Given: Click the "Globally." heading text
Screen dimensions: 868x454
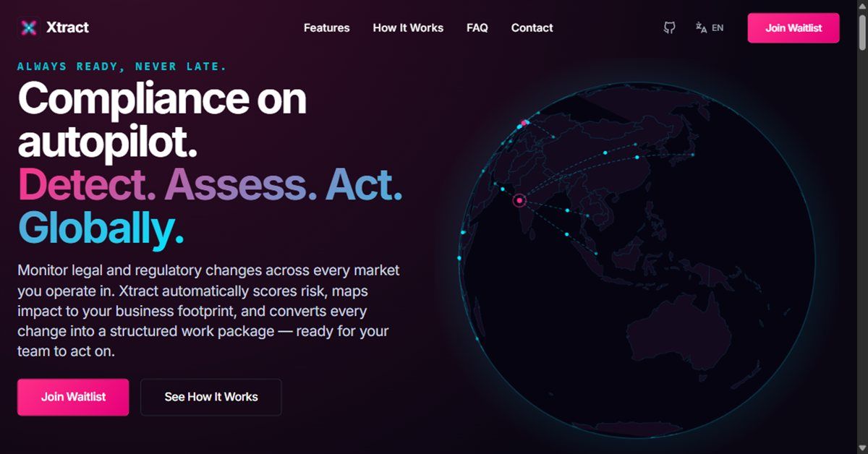Looking at the screenshot, I should tap(101, 228).
